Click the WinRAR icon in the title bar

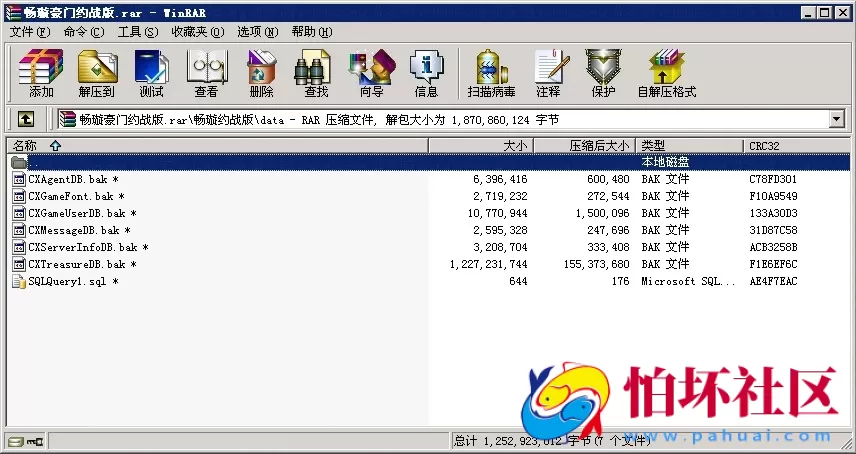click(x=13, y=13)
